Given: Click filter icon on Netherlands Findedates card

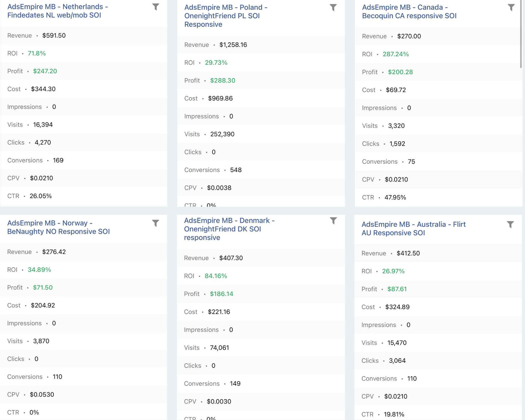Looking at the screenshot, I should pos(156,7).
